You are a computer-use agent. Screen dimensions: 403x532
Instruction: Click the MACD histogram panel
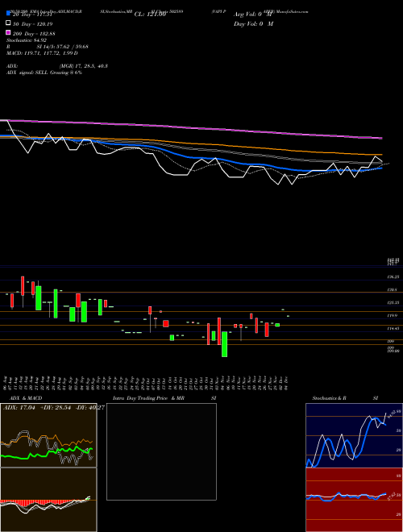[x=48, y=500]
